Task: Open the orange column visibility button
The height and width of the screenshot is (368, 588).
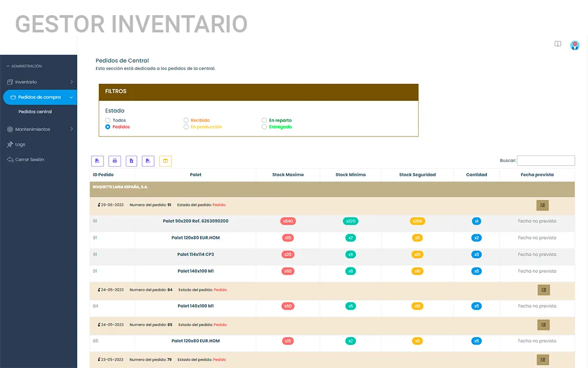Action: point(165,161)
